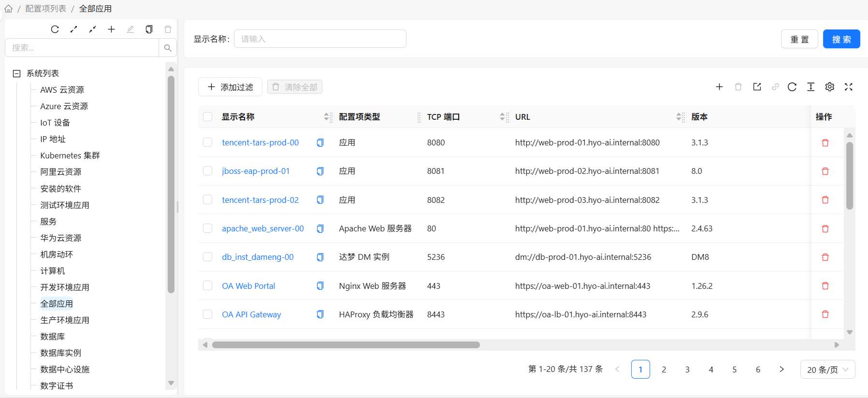Go to next page arrow
Screen dimensions: 868x398
[x=781, y=370]
